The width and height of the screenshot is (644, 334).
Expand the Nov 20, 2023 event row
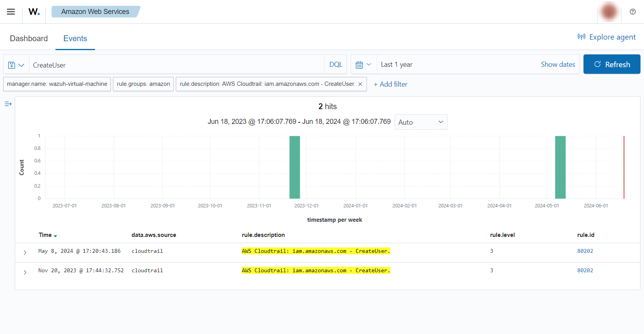point(25,272)
